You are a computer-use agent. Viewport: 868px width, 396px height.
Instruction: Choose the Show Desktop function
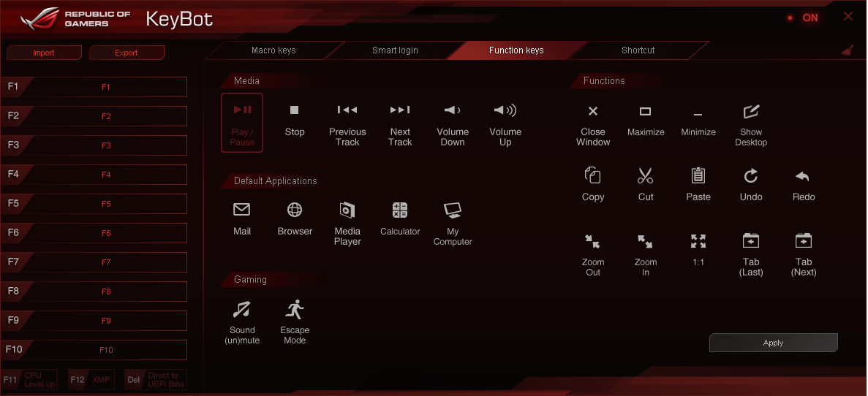tap(751, 125)
